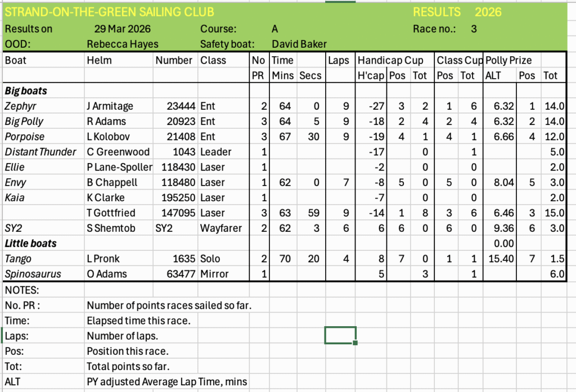Click the club title cell at the top
The height and width of the screenshot is (392, 576).
point(109,12)
